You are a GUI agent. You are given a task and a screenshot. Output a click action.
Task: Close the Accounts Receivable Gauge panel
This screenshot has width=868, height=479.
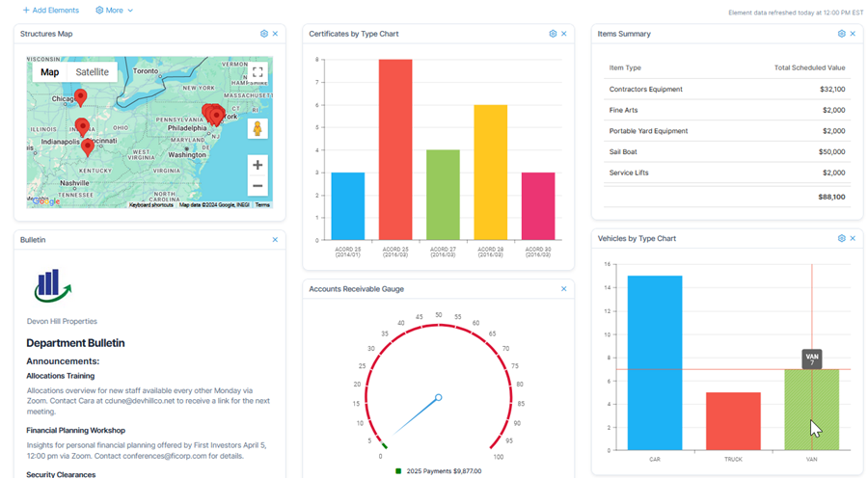tap(564, 289)
